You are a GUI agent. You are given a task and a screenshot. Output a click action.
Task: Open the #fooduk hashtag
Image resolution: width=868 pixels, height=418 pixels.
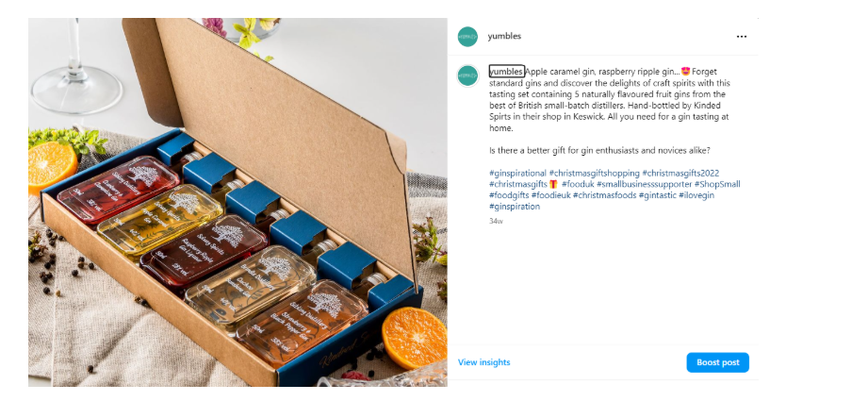[578, 185]
